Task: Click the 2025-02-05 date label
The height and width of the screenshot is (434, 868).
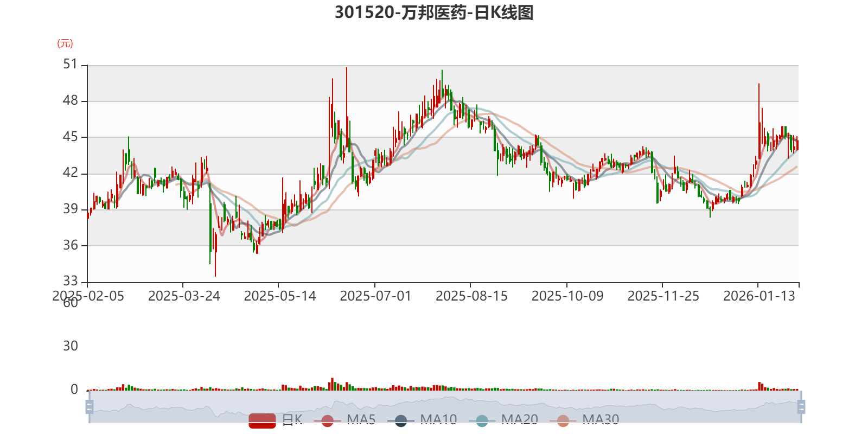Action: (88, 296)
